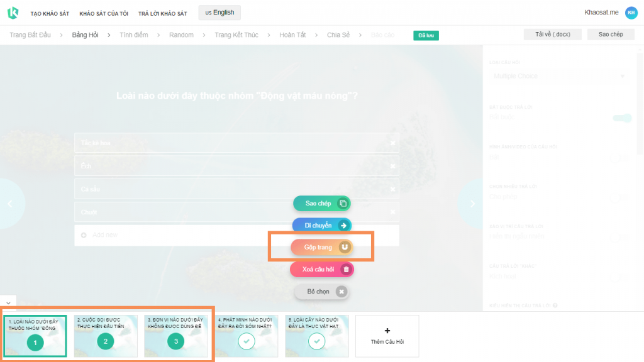Screen dimensions: 644x362
Task: Toggle Hình ảnh/Video của câu hỏi switch
Action: tap(620, 158)
